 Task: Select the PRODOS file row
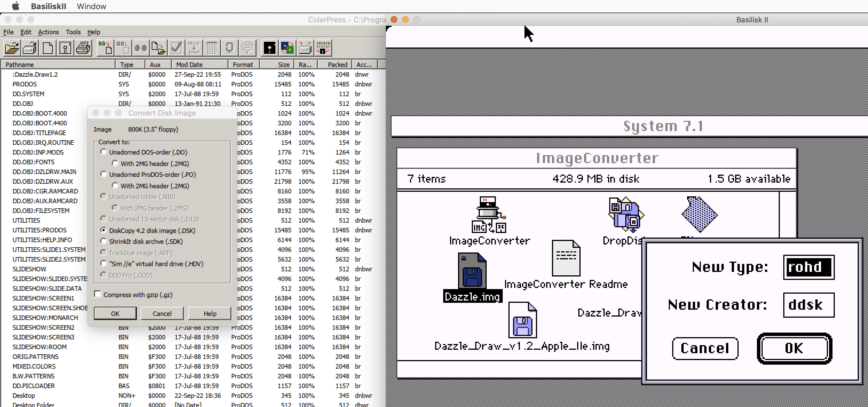pyautogui.click(x=192, y=84)
